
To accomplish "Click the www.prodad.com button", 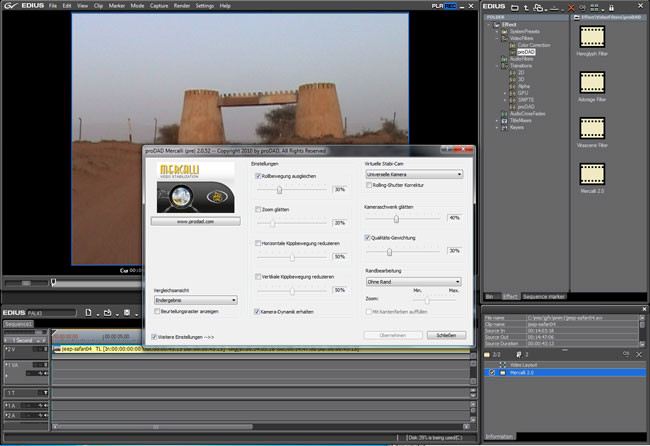I will [x=195, y=221].
